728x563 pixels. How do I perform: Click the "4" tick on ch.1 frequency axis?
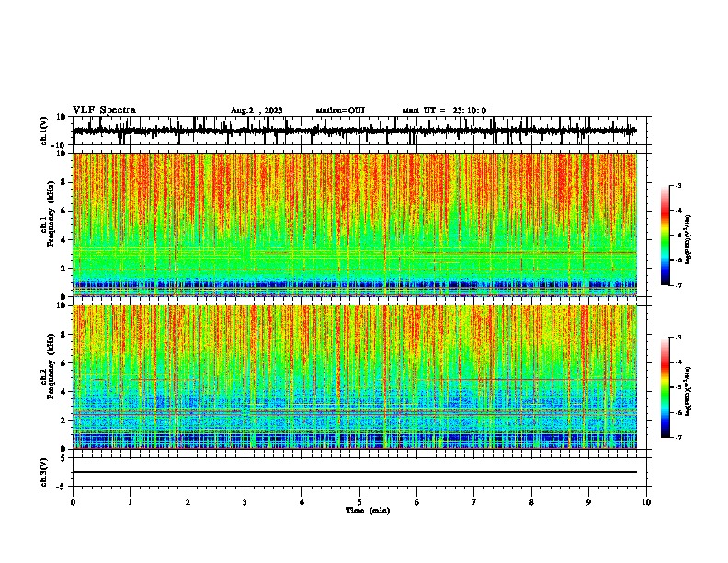(63, 240)
